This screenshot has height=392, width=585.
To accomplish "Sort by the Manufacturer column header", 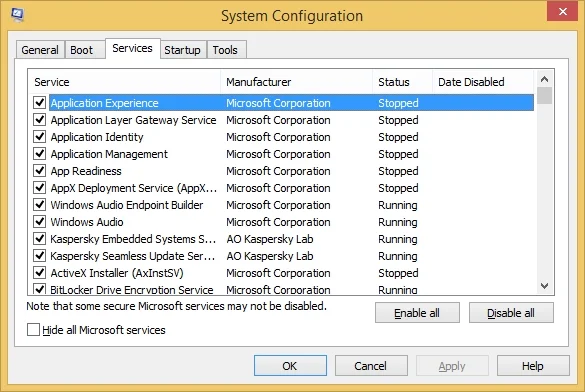I will (x=297, y=82).
